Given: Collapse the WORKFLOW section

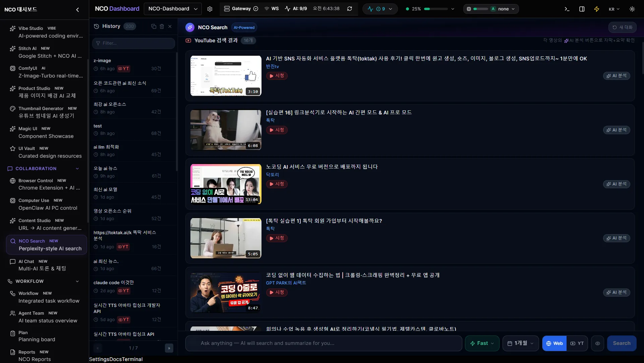Looking at the screenshot, I should [x=77, y=281].
